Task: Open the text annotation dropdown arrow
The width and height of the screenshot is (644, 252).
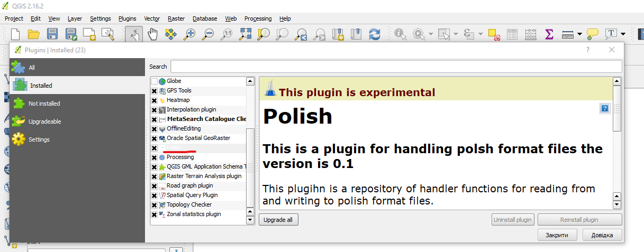Action: click(623, 34)
